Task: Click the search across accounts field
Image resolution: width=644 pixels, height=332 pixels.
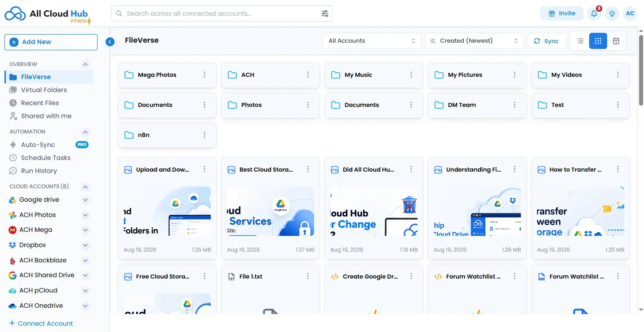Action: click(x=222, y=13)
